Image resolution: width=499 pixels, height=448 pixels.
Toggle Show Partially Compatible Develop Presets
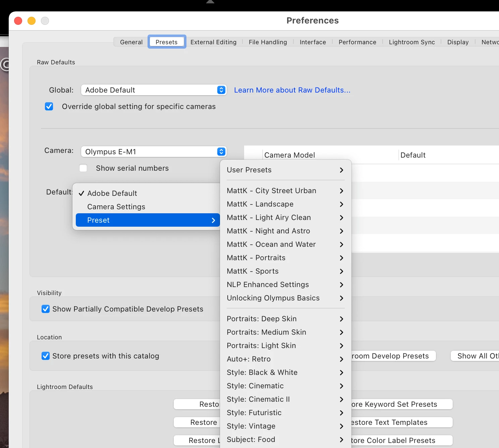(x=46, y=309)
